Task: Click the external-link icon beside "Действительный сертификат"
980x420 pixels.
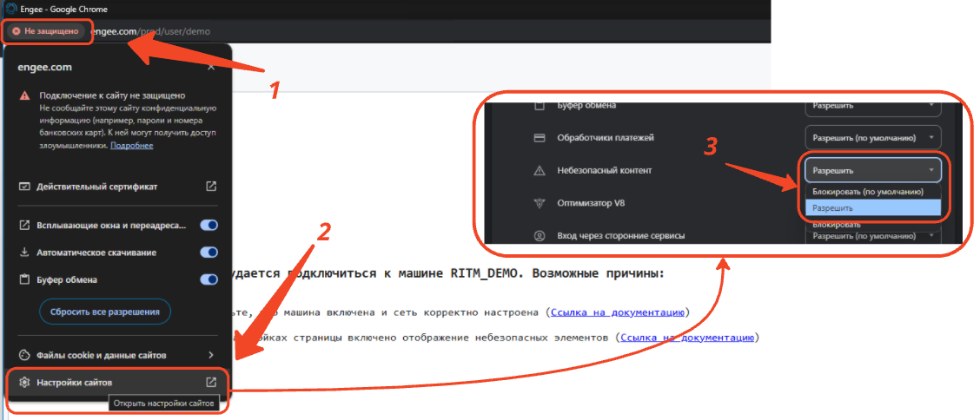Action: point(211,186)
